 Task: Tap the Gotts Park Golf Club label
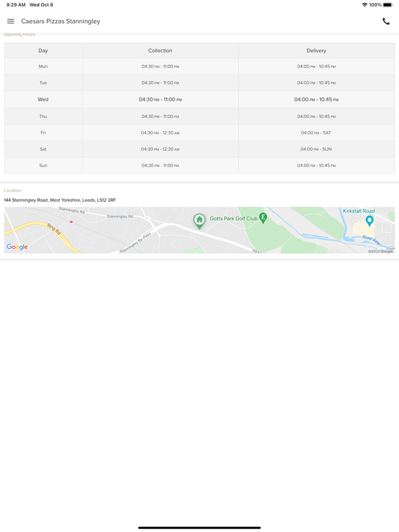tap(233, 219)
